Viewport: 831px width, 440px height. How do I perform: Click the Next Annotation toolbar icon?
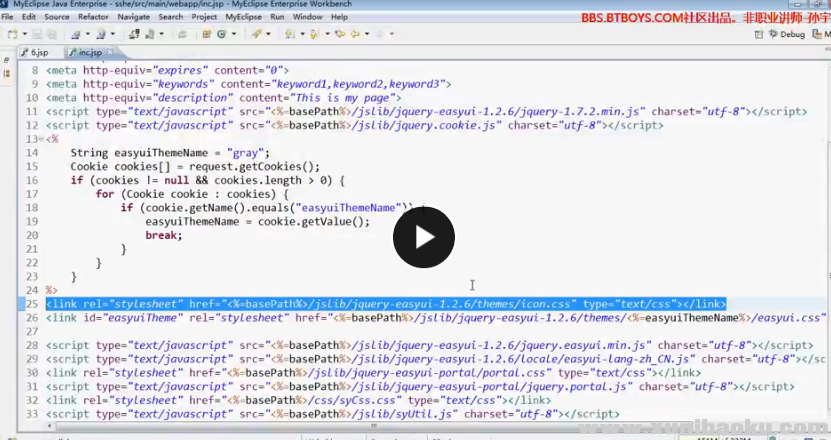(x=289, y=34)
